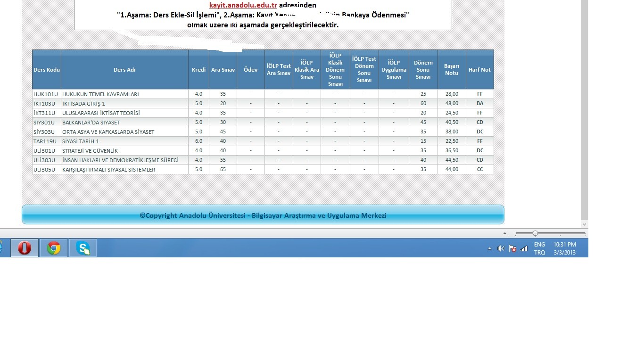The height and width of the screenshot is (362, 644).
Task: Click the vertical scrollbar thumb
Action: tap(585, 110)
